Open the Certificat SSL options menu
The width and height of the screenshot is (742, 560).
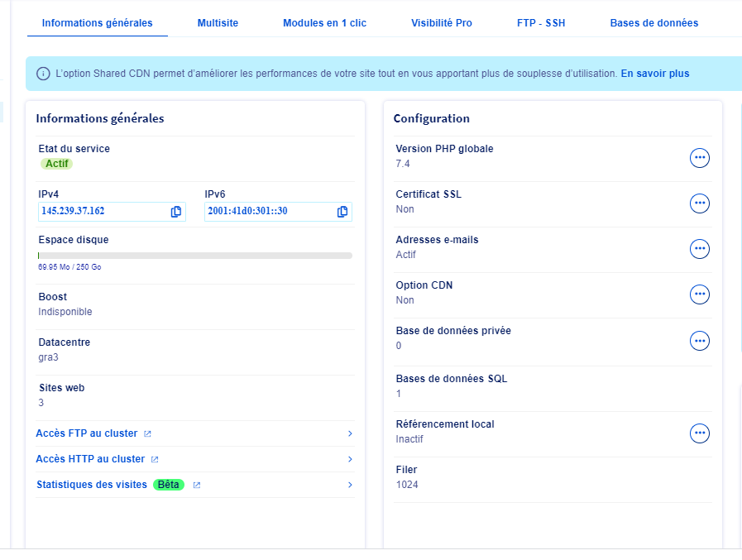[700, 203]
